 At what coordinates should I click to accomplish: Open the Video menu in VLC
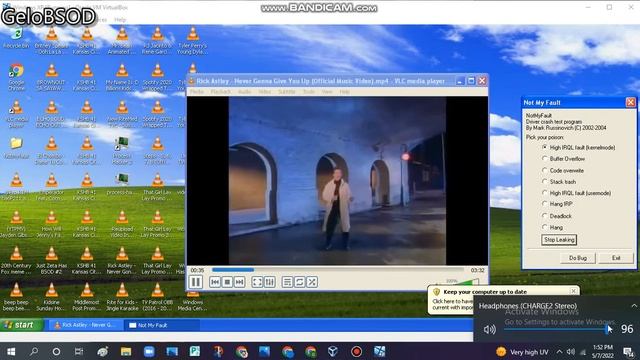point(264,92)
